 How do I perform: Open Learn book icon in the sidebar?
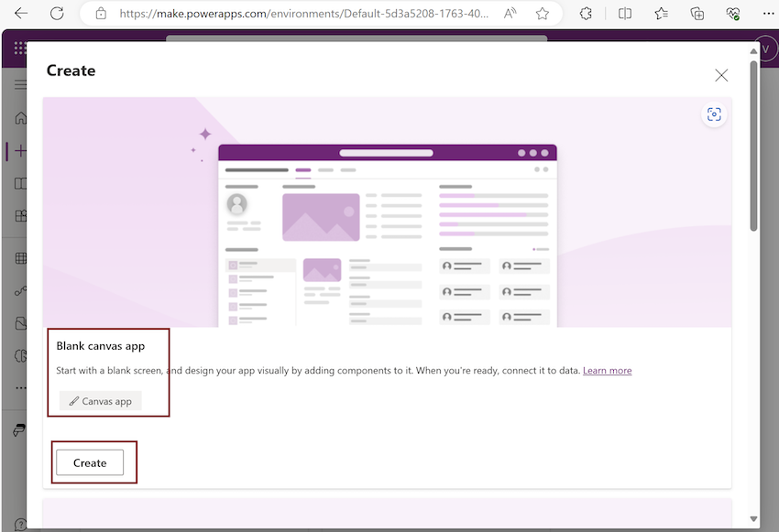point(20,184)
